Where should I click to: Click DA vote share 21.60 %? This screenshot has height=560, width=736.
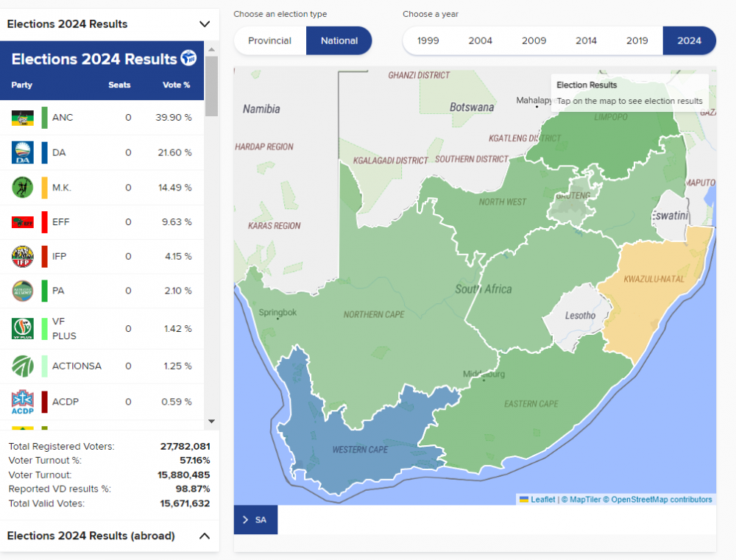click(x=174, y=152)
